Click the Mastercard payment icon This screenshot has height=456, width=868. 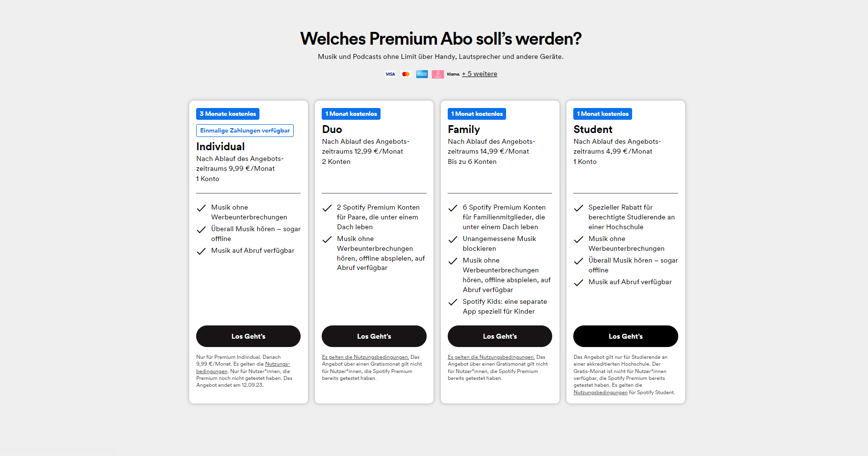click(x=406, y=74)
